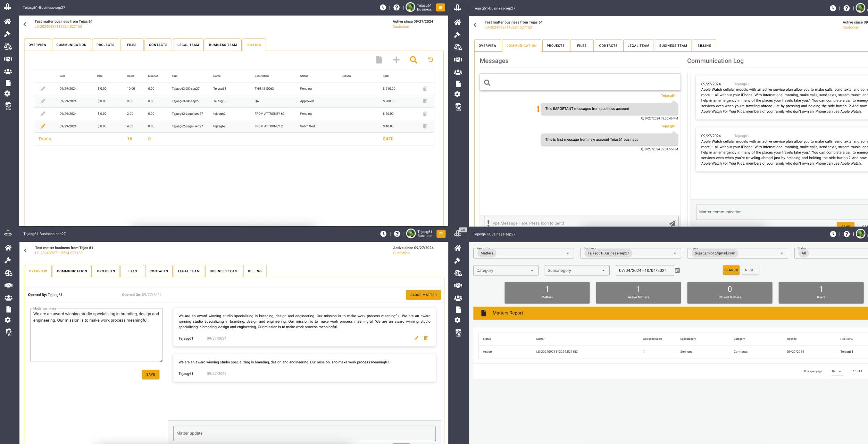Delete the FROM ATTORNEY 62 billing row
868x444 pixels.
tap(425, 114)
